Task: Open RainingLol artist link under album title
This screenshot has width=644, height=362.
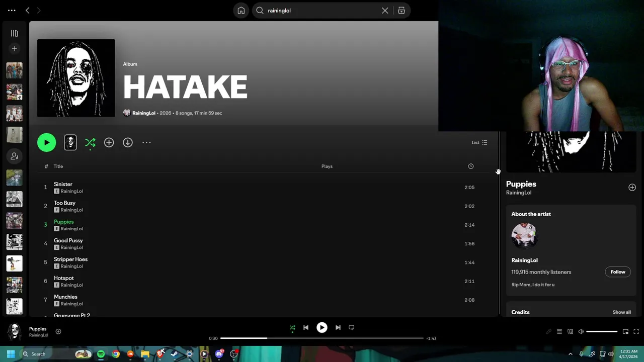Action: click(143, 113)
